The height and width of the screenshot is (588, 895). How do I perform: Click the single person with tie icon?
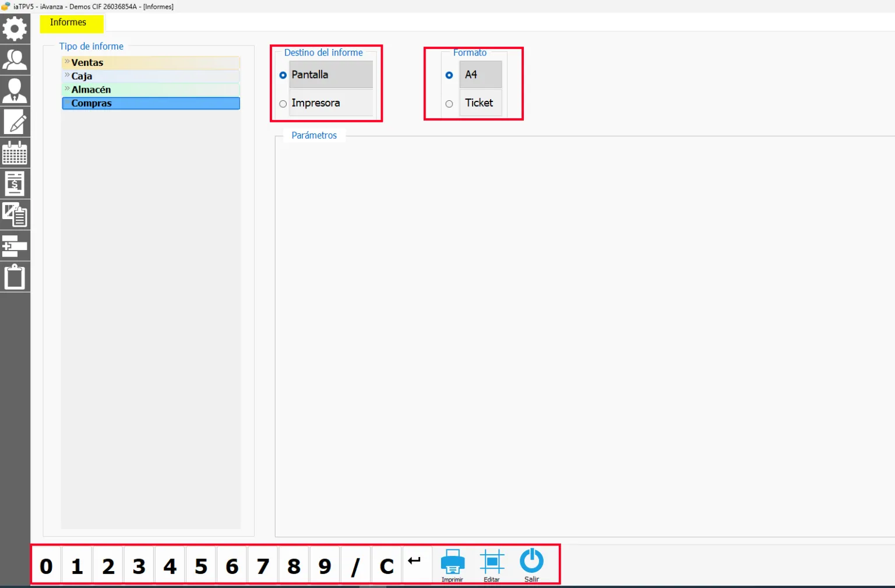click(x=15, y=91)
